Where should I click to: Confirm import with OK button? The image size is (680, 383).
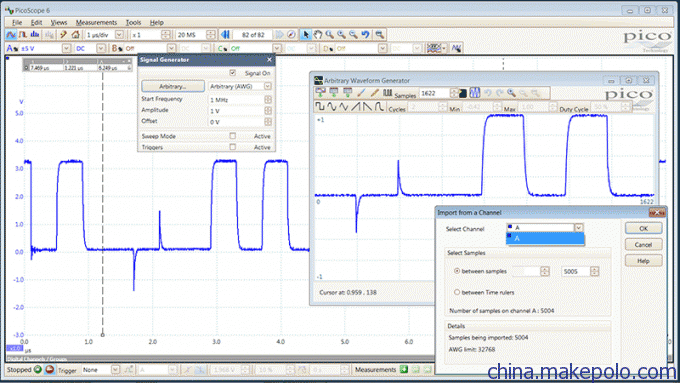(644, 228)
